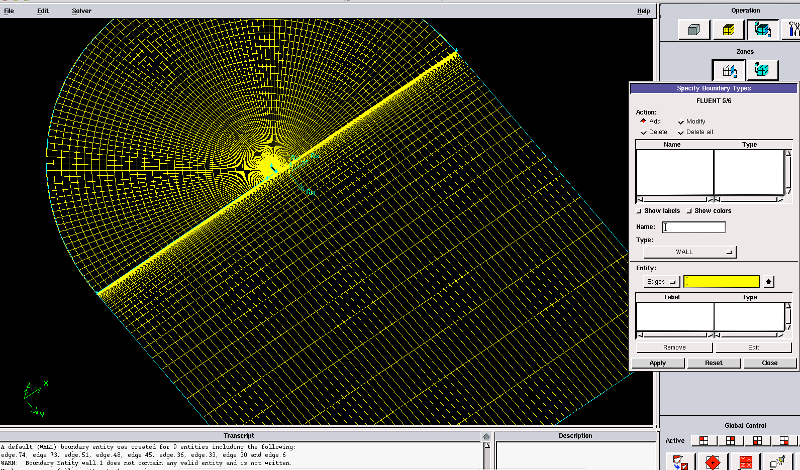Select the Mesh operation yellow cube icon

tap(728, 30)
